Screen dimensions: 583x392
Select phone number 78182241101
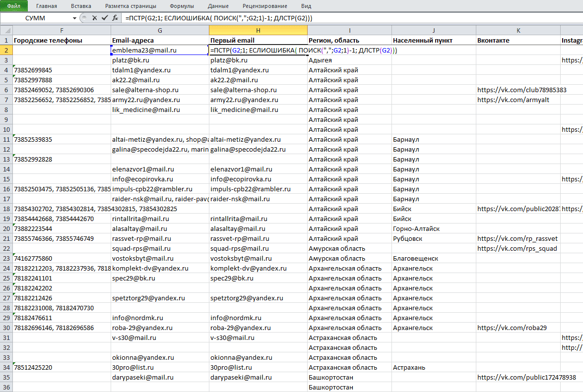[62, 278]
